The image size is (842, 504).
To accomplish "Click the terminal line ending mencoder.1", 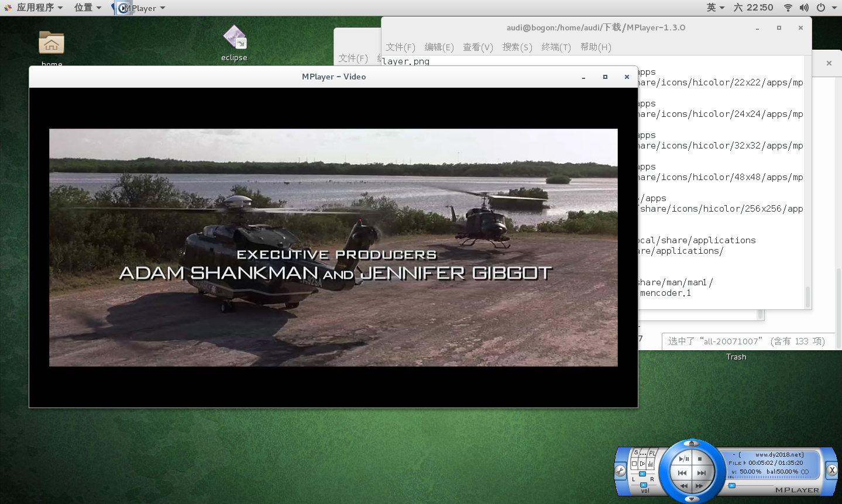I will coord(665,293).
